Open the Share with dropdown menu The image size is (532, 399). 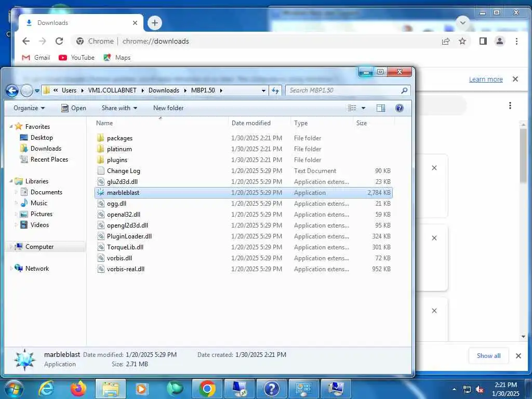(119, 108)
